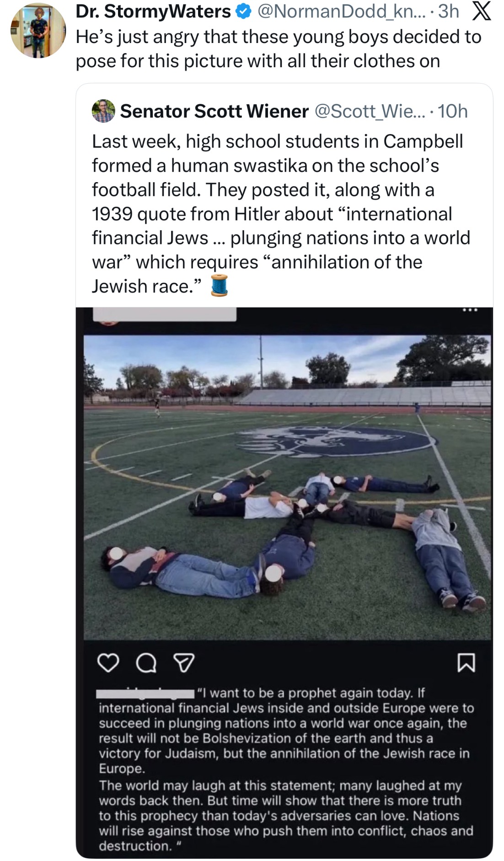Click the blue verified badge
This screenshot has height=861, width=504.
coord(243,12)
